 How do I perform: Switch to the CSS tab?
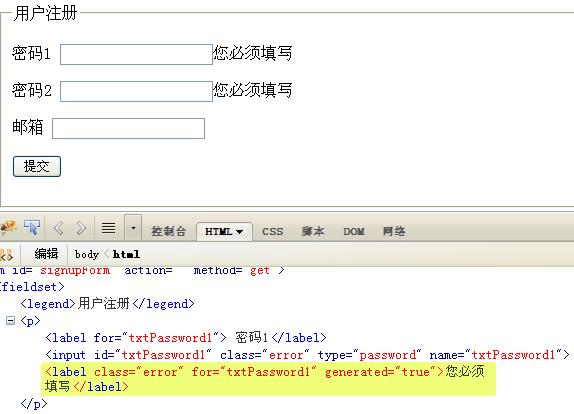pyautogui.click(x=273, y=231)
